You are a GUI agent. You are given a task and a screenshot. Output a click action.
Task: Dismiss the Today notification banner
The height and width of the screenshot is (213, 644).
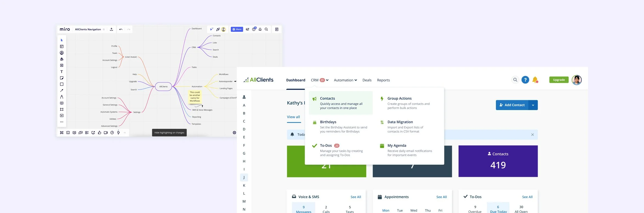tap(532, 134)
